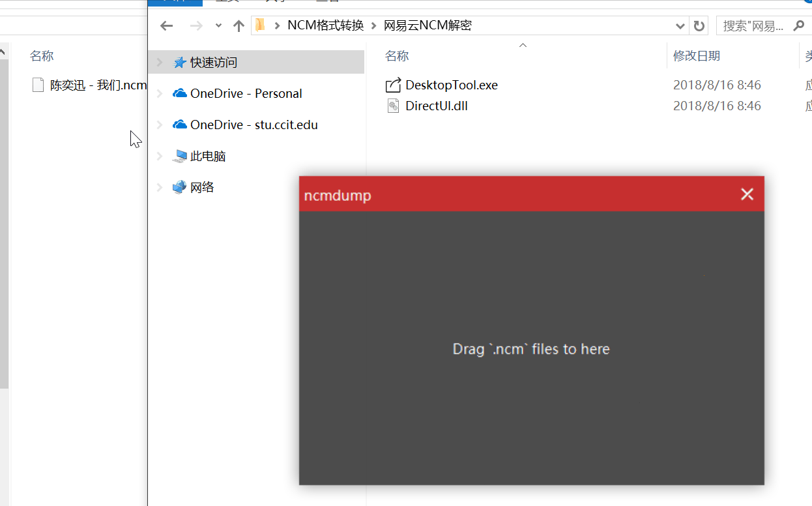Go back in Explorer navigation

(167, 26)
